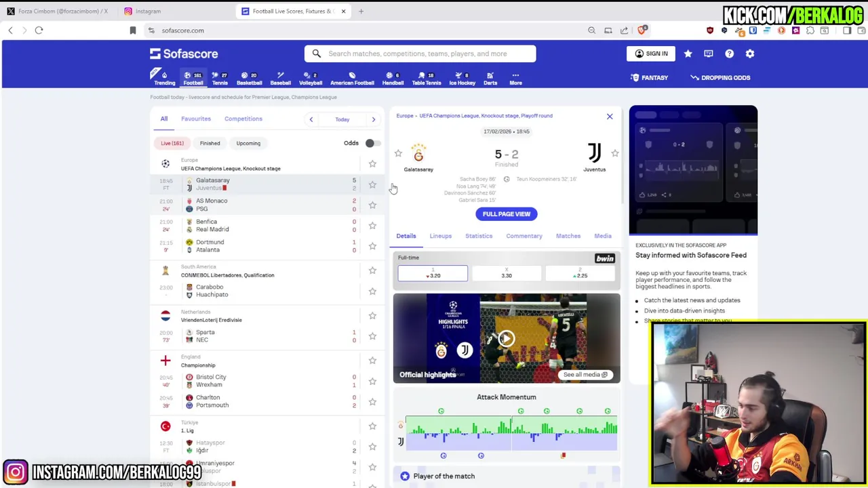The height and width of the screenshot is (488, 868).
Task: Open the Brave shields icon
Action: point(642,30)
